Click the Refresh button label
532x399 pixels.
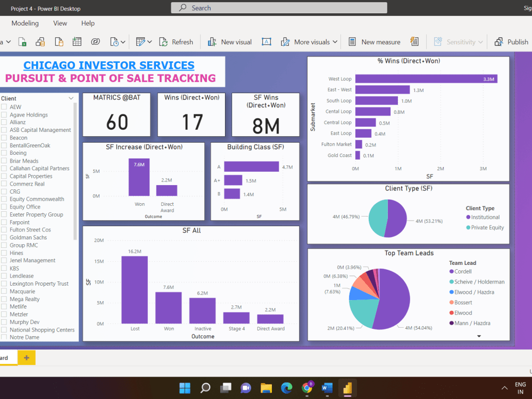click(182, 42)
